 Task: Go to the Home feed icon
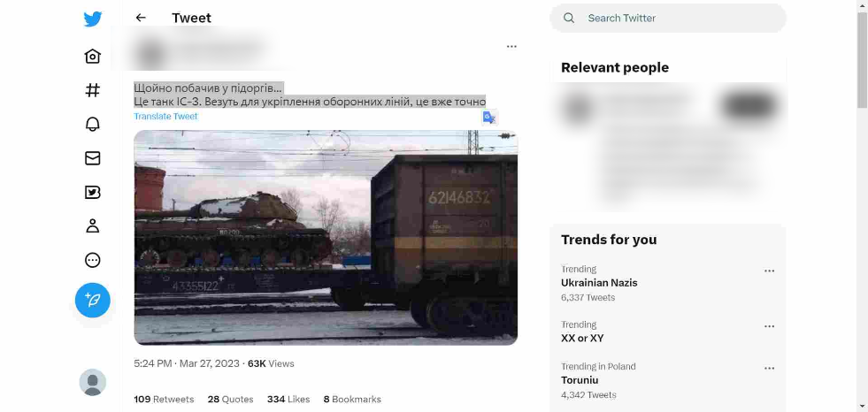92,57
